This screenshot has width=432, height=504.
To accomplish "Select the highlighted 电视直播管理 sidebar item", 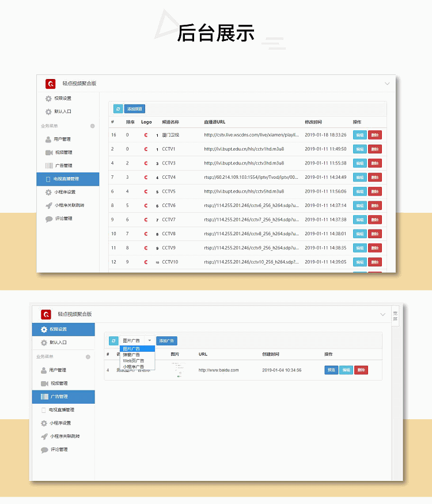I will [68, 179].
